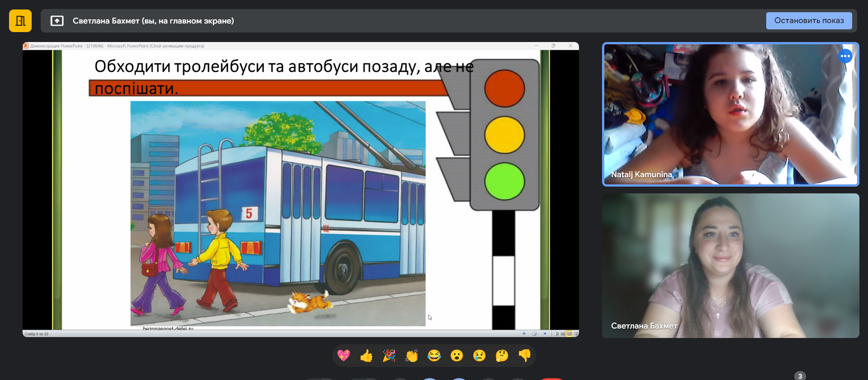Switch to Normal view in PowerPoint
The image size is (868, 380).
[556, 334]
